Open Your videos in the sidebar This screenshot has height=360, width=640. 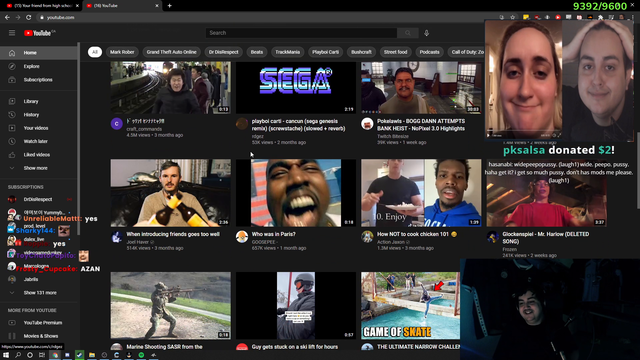[x=39, y=128]
